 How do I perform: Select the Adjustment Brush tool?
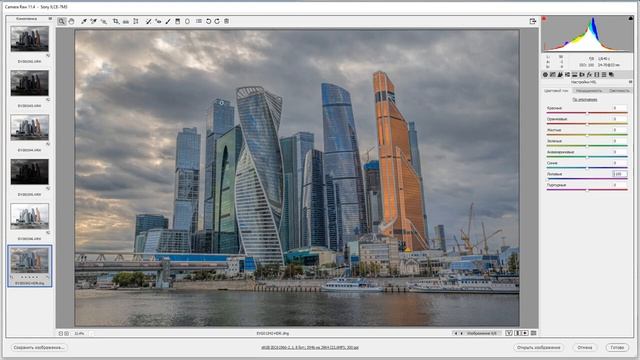[168, 21]
